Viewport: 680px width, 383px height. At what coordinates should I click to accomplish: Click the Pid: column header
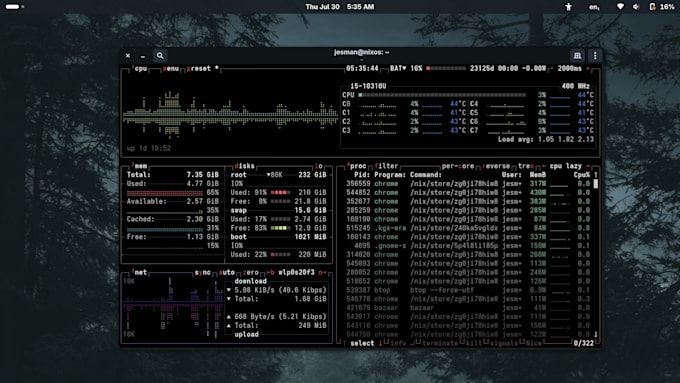tap(362, 175)
